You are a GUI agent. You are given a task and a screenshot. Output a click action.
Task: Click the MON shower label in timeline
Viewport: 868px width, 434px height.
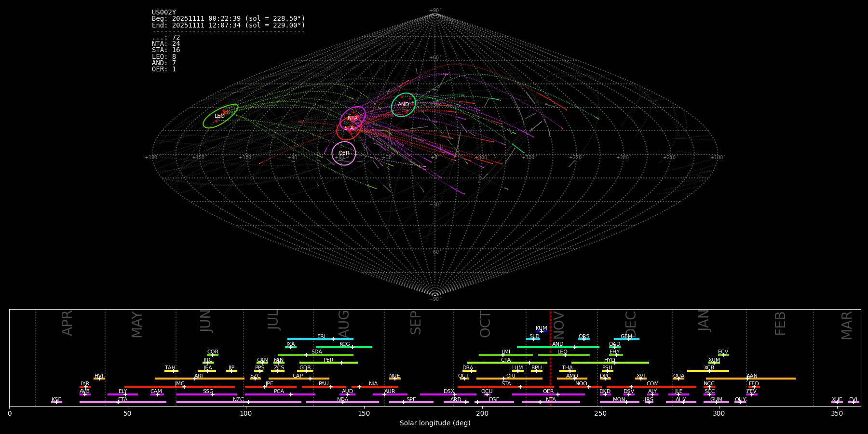(x=619, y=400)
